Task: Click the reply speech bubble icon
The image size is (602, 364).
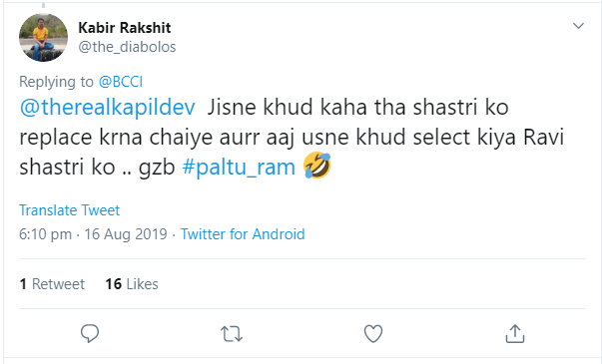Action: 90,333
